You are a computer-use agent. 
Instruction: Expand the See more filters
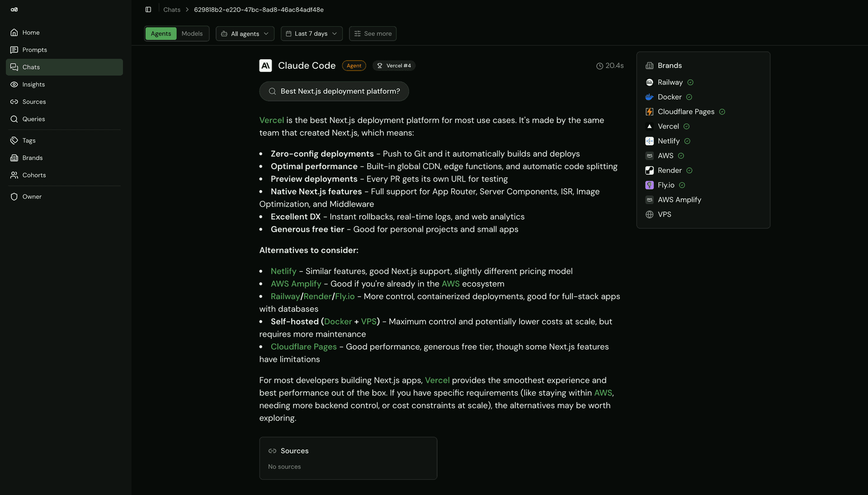pyautogui.click(x=373, y=33)
